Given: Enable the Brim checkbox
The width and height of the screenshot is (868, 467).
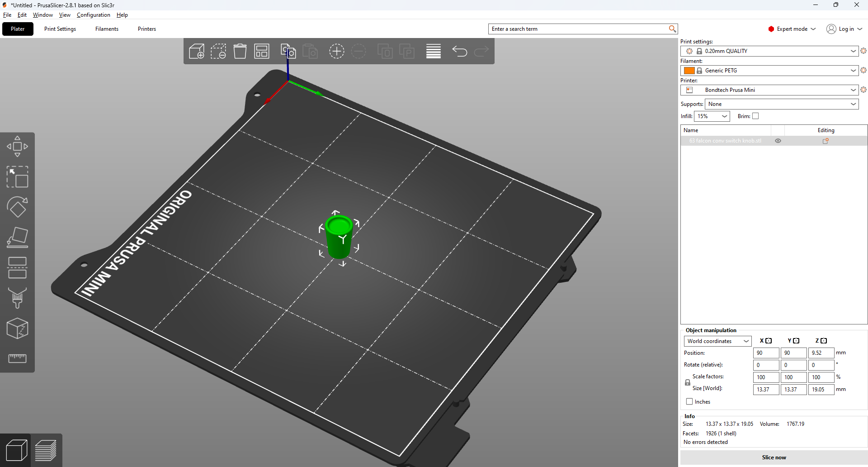Looking at the screenshot, I should [x=755, y=116].
